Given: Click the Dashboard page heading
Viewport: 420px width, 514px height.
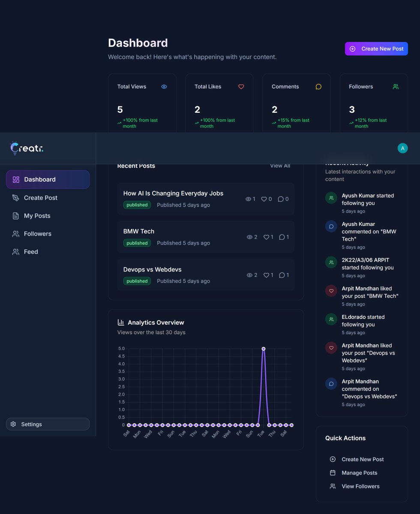Looking at the screenshot, I should (x=138, y=43).
